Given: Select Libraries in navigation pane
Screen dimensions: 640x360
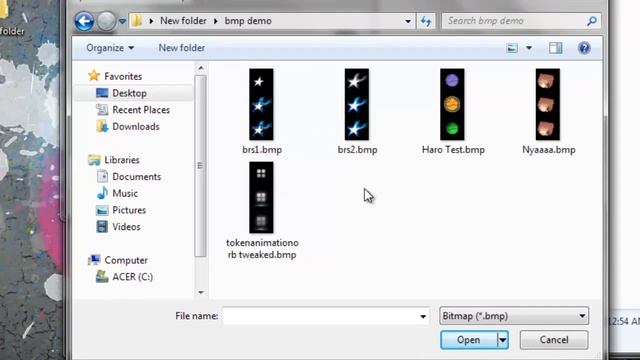Looking at the screenshot, I should pos(122,160).
